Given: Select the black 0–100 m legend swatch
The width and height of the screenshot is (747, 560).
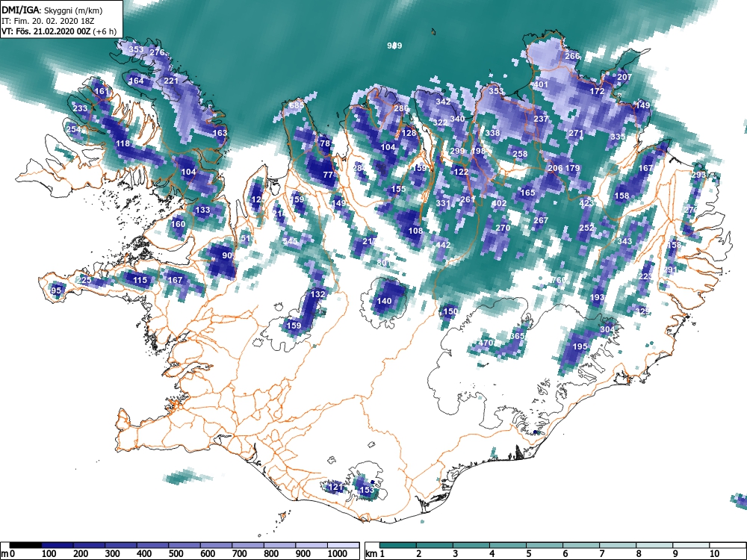Looking at the screenshot, I should (x=25, y=545).
